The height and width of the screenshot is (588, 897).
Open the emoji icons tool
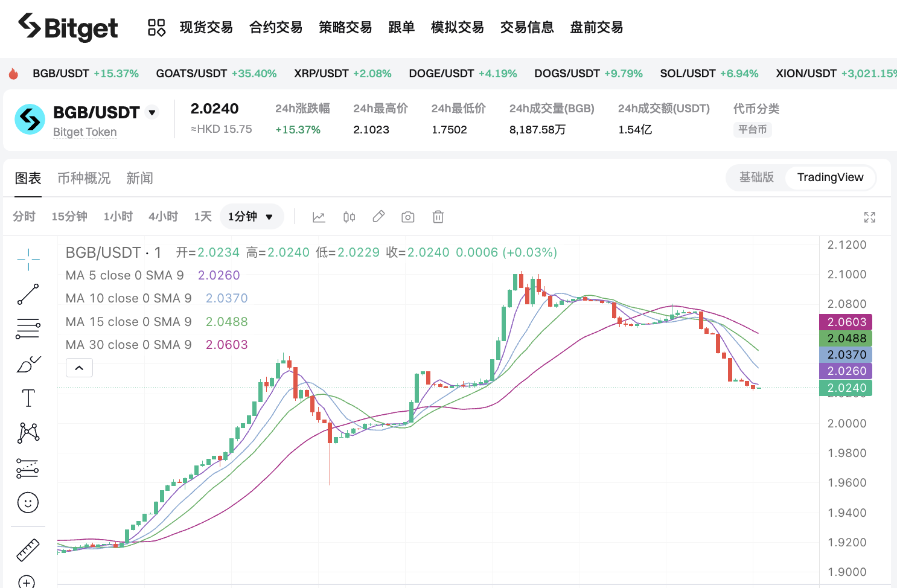pyautogui.click(x=28, y=502)
